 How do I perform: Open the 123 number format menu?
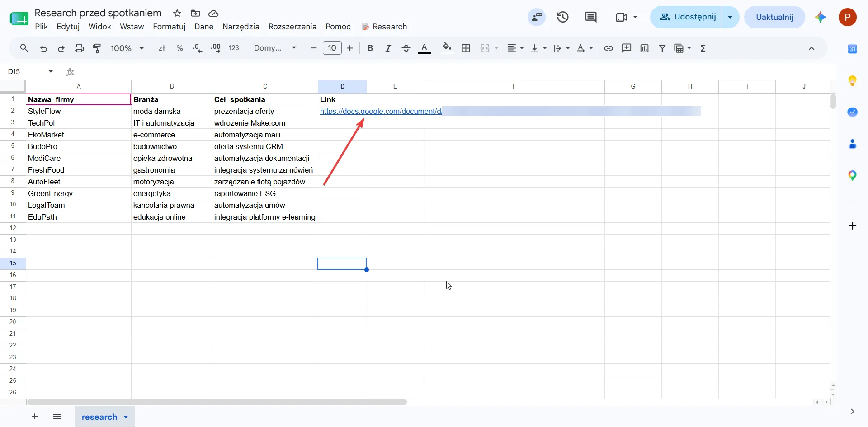coord(234,48)
